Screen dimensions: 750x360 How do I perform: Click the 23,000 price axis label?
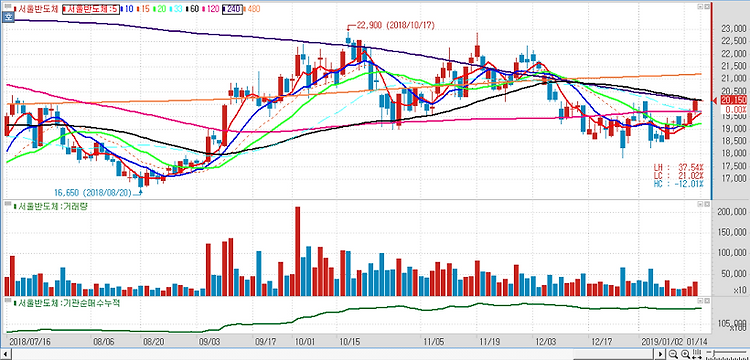point(734,29)
